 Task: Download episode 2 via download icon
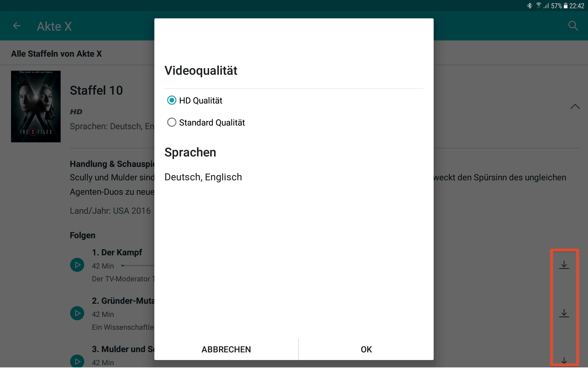point(564,313)
